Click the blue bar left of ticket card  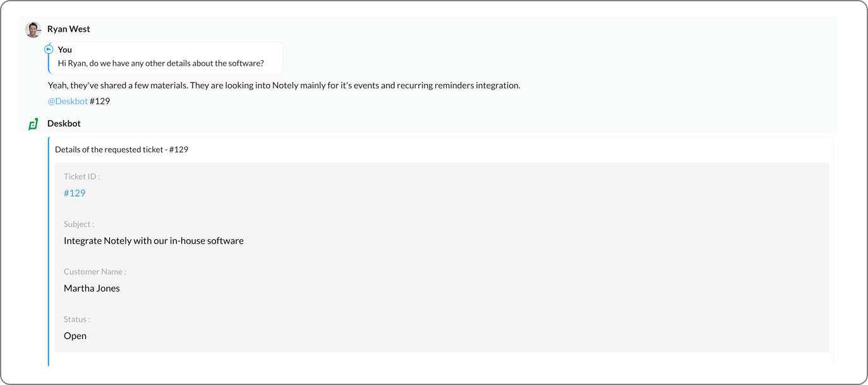49,252
